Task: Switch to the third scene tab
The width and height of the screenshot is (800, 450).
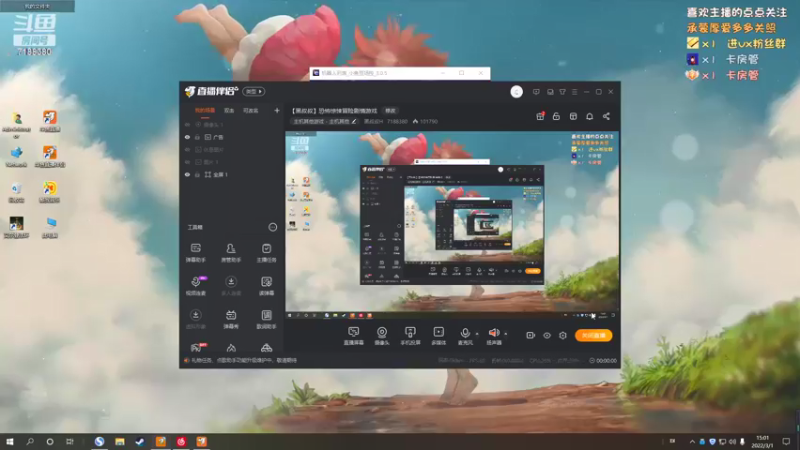Action: 251,110
